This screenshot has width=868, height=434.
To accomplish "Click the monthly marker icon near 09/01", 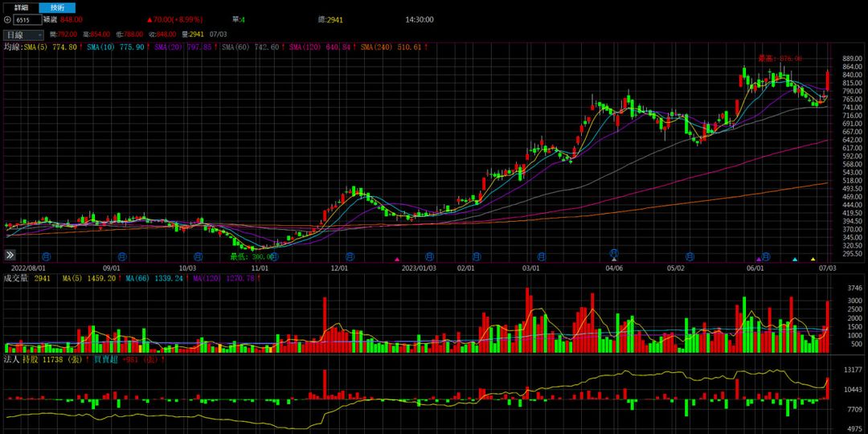I will point(119,256).
